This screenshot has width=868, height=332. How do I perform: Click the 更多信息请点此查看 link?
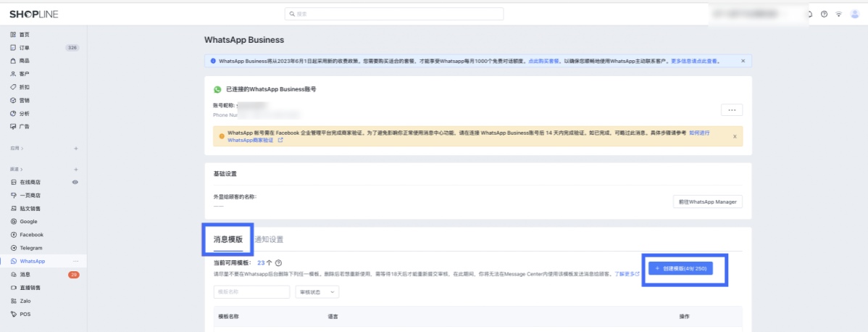(694, 61)
